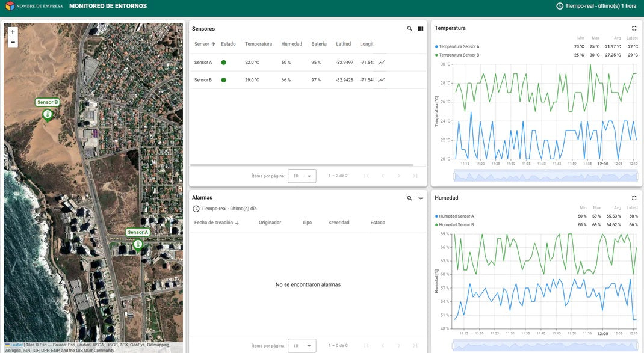Search in the Sensores table

410,29
